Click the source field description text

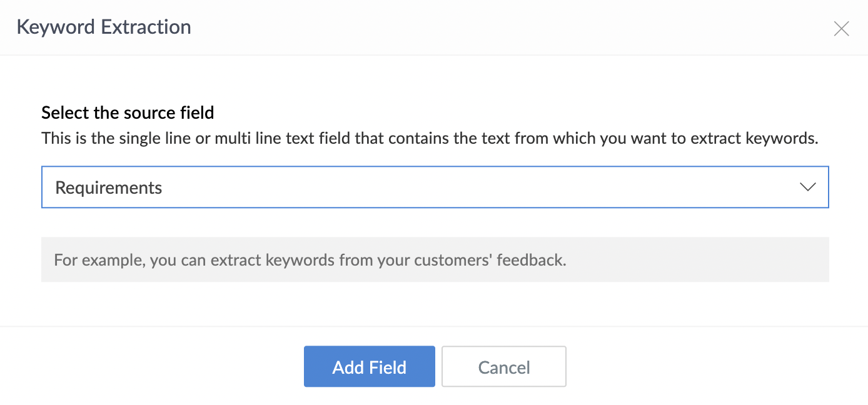point(430,138)
